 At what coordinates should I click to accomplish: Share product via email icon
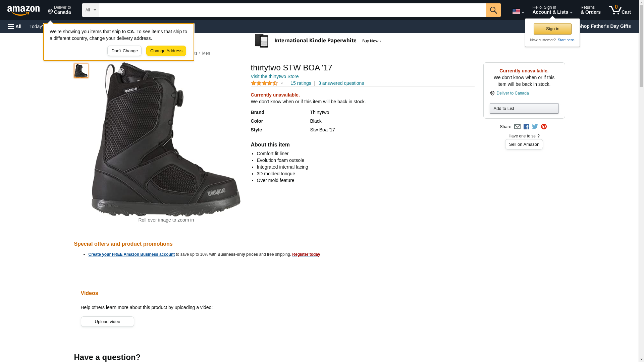click(517, 127)
